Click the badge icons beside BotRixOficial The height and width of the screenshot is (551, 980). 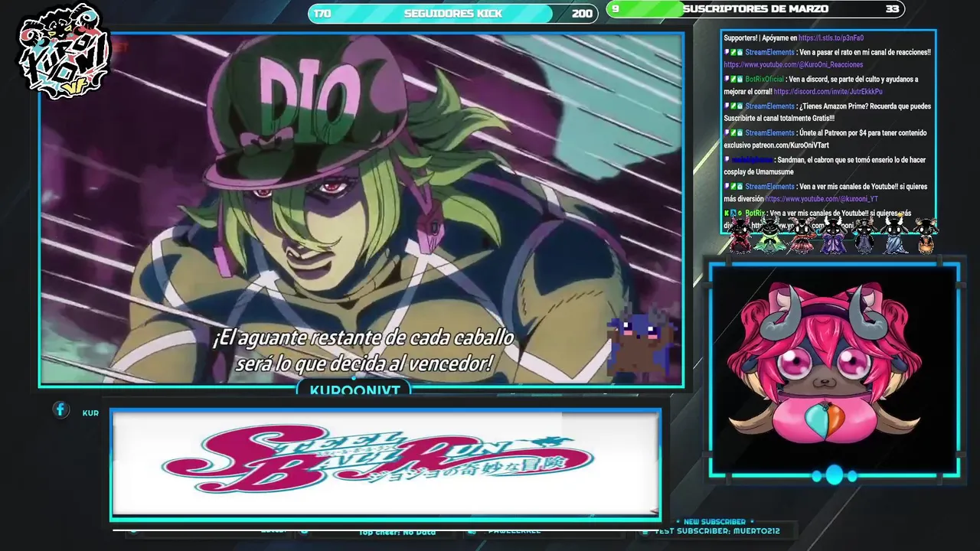pos(733,80)
